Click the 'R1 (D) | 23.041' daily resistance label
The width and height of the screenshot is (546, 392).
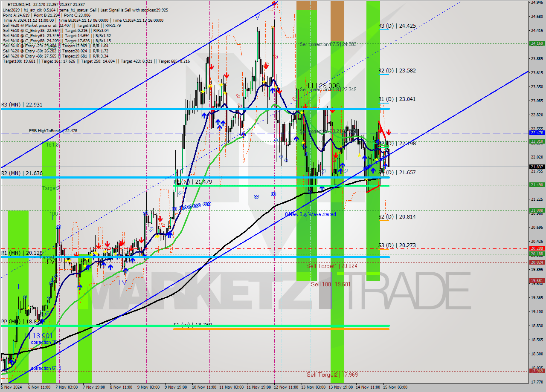(x=397, y=99)
